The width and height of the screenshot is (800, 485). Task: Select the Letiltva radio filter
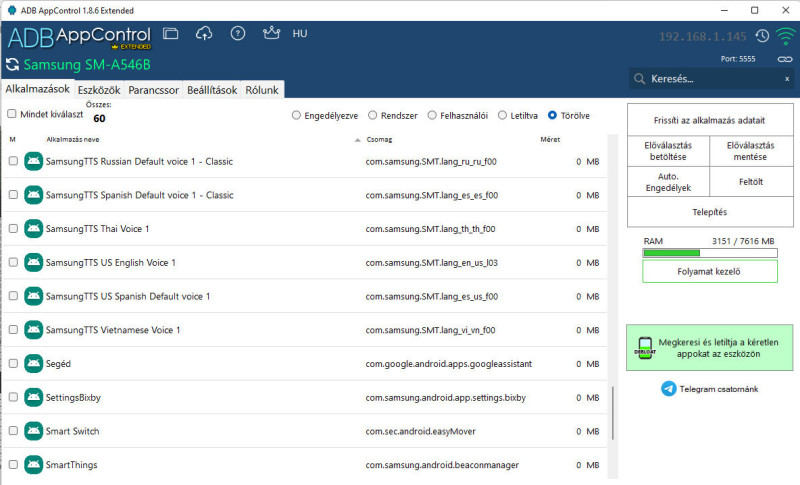[502, 115]
